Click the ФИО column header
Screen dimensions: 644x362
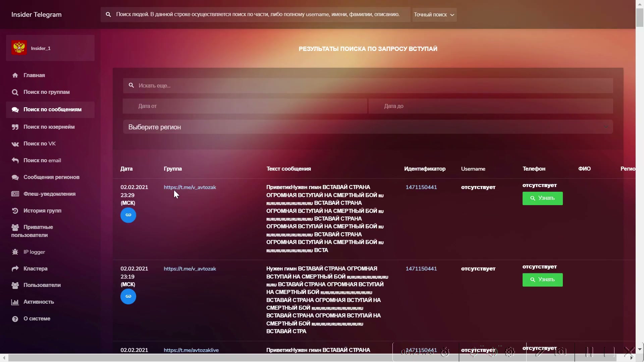(x=584, y=169)
